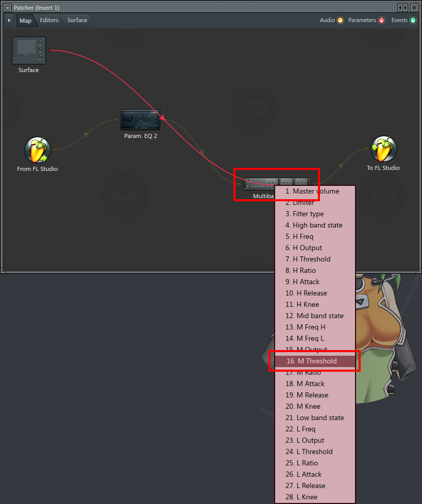Click the 'Patcher (Insert 1)' window title
Screen dimensions: 422x504
(37, 8)
